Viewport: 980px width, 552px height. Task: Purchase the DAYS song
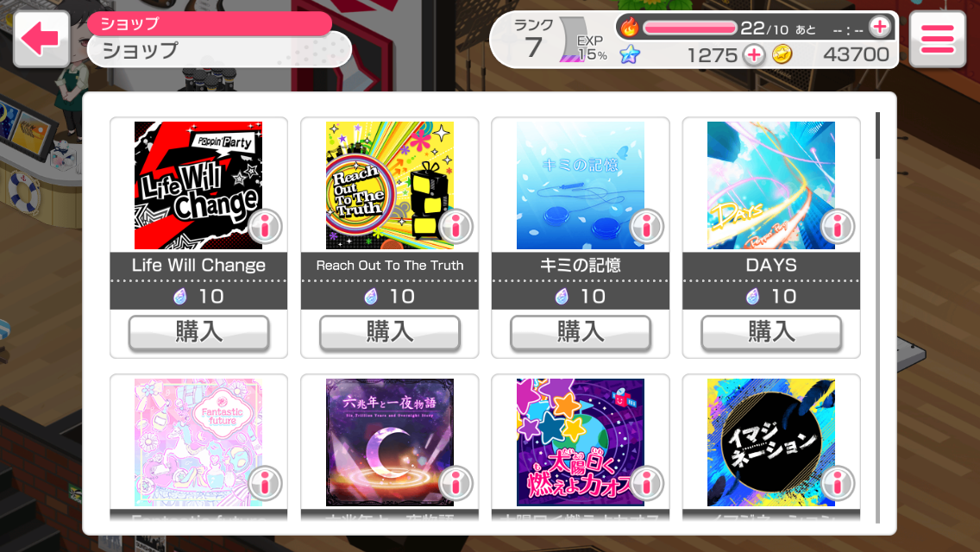(771, 332)
